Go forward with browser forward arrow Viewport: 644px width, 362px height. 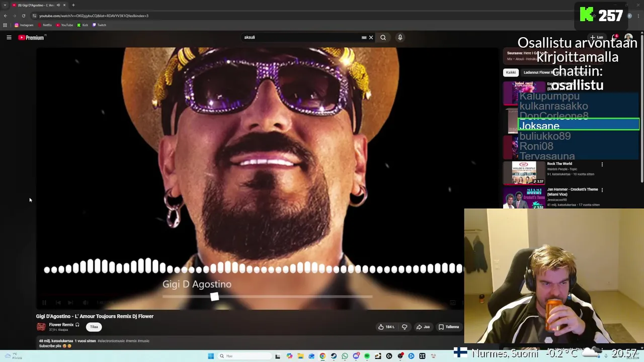pyautogui.click(x=14, y=16)
